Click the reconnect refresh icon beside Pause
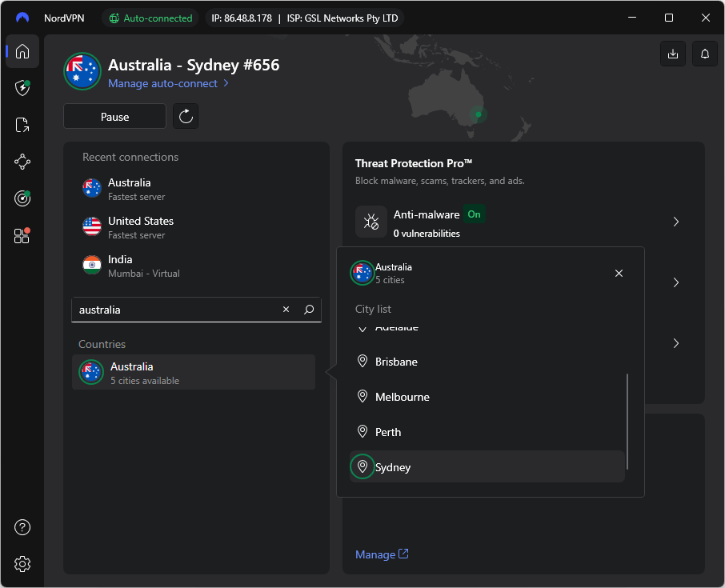The height and width of the screenshot is (588, 725). [x=185, y=116]
